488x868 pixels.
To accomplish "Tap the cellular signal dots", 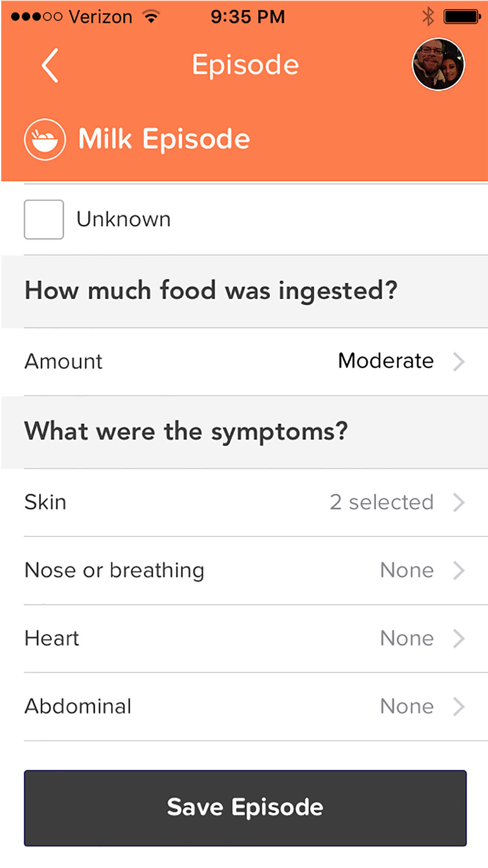I will pyautogui.click(x=37, y=17).
